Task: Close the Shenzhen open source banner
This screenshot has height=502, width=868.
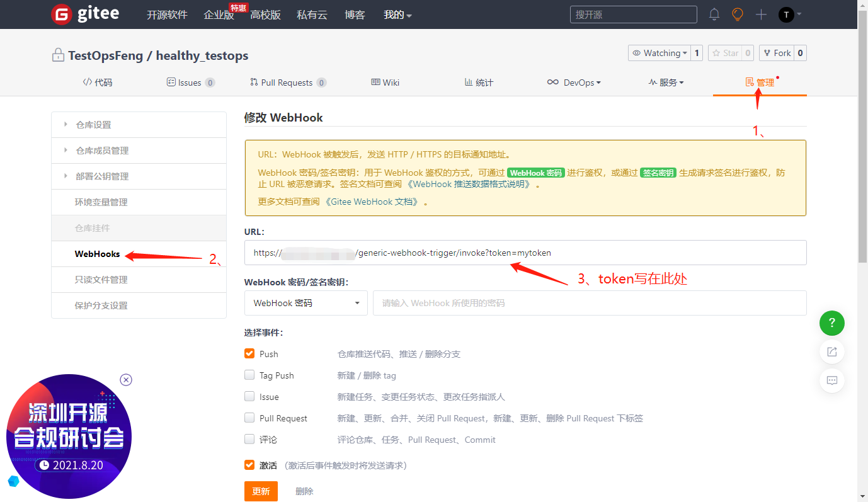Action: (126, 380)
